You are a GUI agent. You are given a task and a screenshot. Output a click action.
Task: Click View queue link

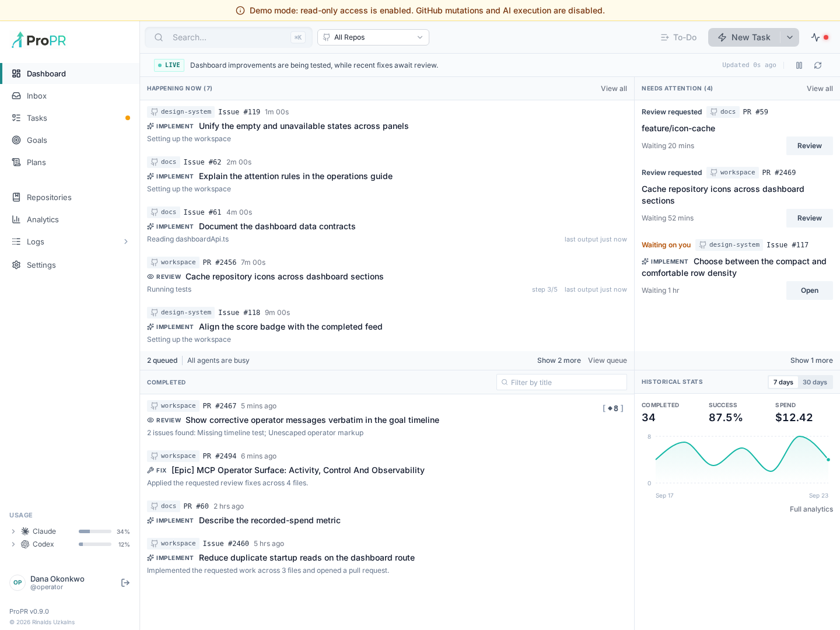point(607,360)
